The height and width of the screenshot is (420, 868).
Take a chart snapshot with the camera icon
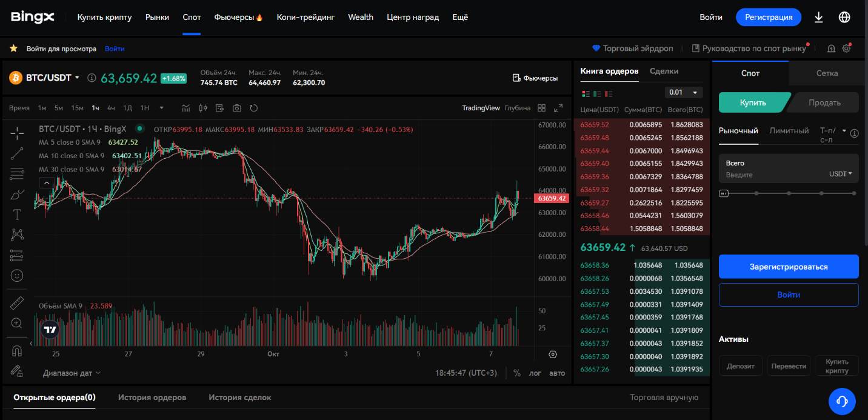[237, 108]
